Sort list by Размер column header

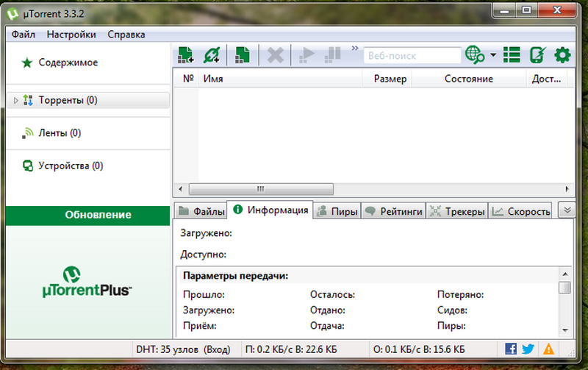387,79
